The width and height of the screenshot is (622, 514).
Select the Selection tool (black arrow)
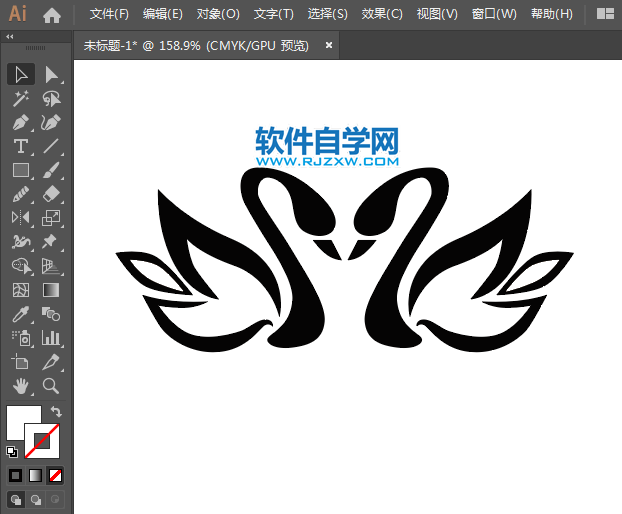(21, 74)
